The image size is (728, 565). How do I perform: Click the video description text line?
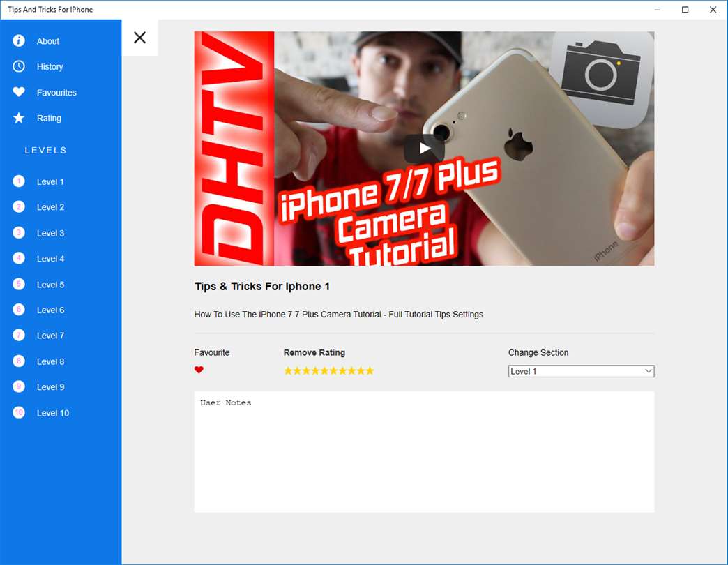point(338,315)
